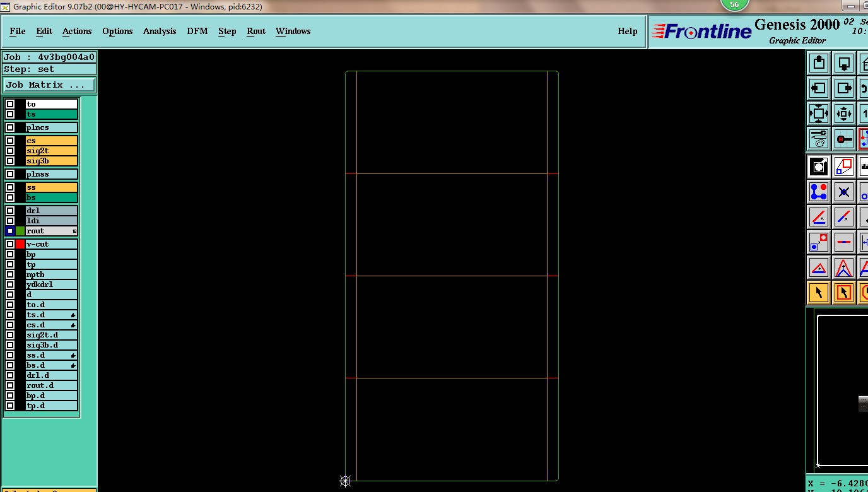
Task: Select the ydkdrl layer row
Action: (52, 284)
